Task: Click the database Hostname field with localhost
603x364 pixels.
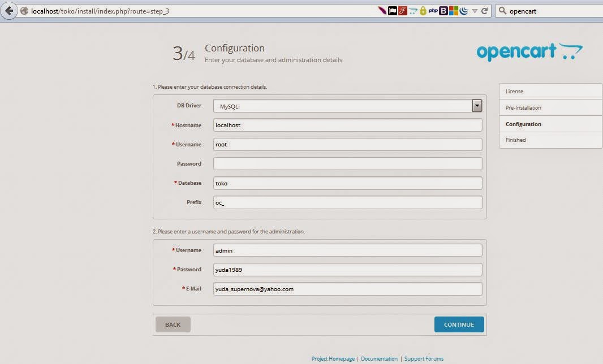Action: coord(348,125)
